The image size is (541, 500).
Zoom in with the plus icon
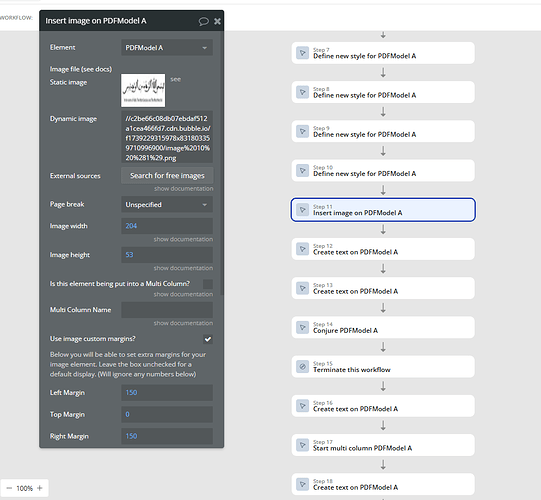point(40,488)
